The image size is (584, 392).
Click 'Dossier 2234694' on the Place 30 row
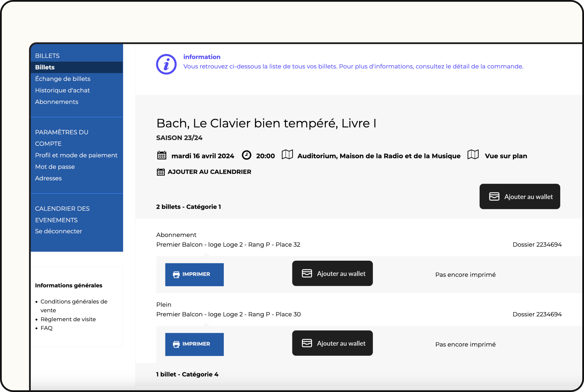click(x=537, y=314)
